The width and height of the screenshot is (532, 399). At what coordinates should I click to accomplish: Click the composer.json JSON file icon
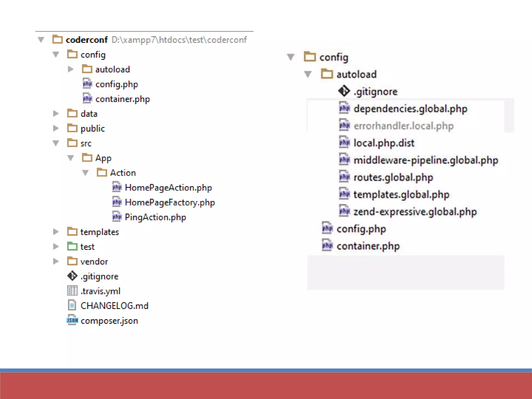point(72,320)
